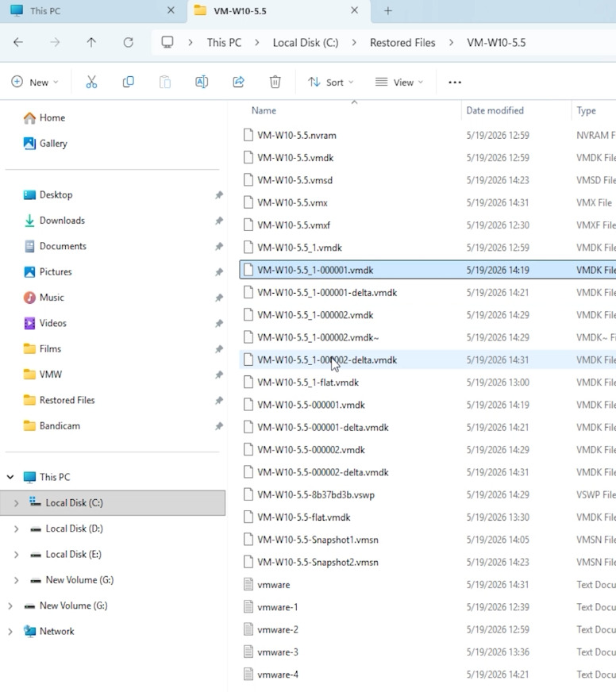Select file VM-W10-5.5.vmx
Viewport: 616px width, 692px height.
[x=427, y=202]
